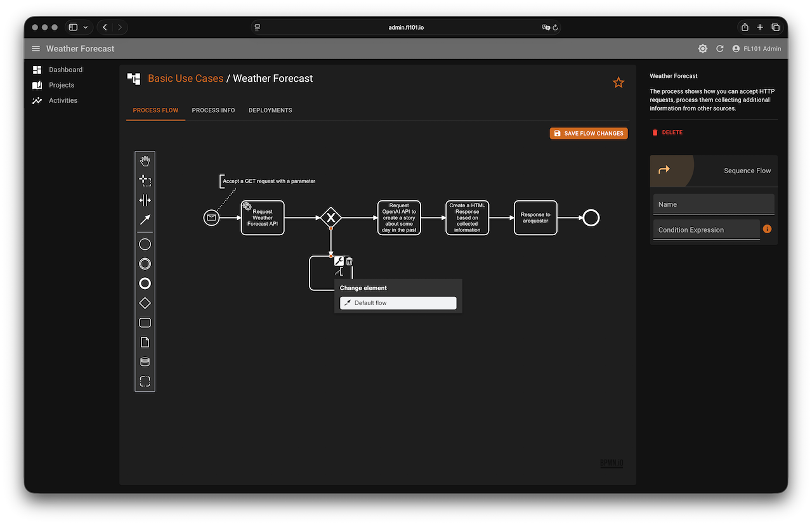Activate the global connect arrow tool

pyautogui.click(x=145, y=219)
